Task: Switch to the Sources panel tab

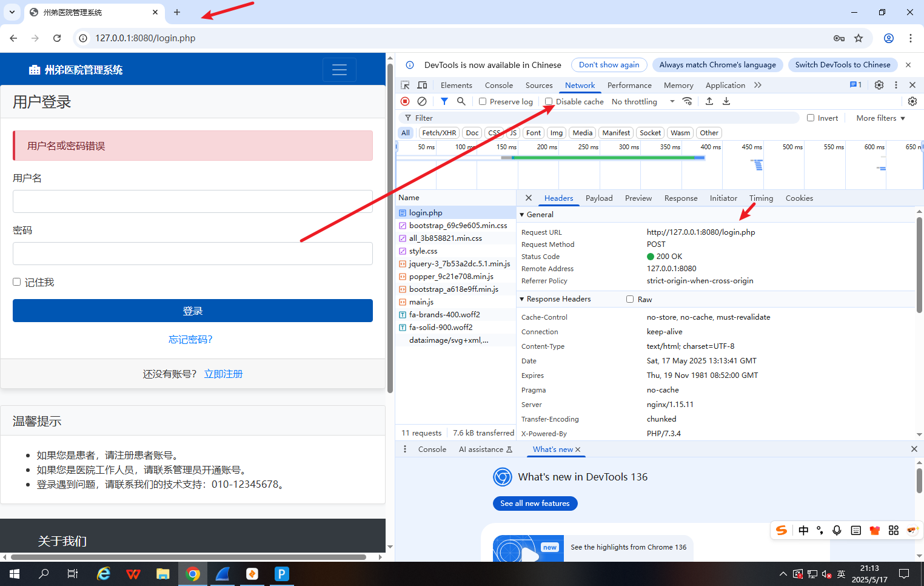Action: tap(539, 85)
